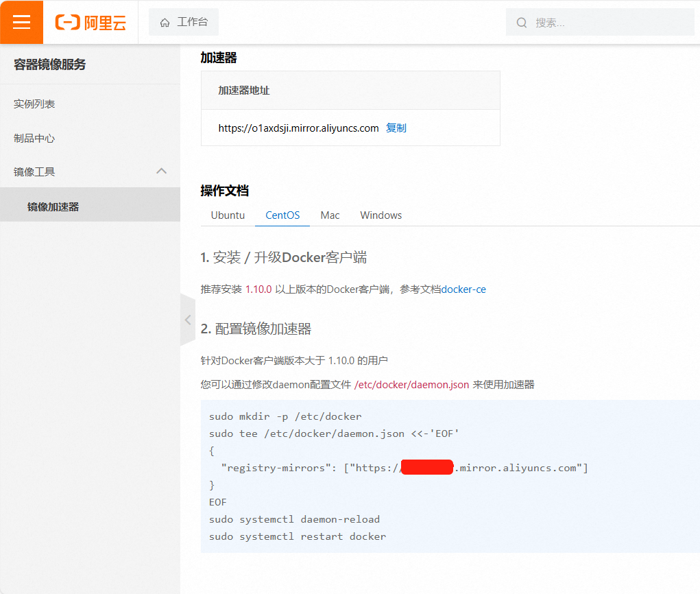The width and height of the screenshot is (700, 594).
Task: Collapse the 镜像工具 sidebar group
Action: 90,171
